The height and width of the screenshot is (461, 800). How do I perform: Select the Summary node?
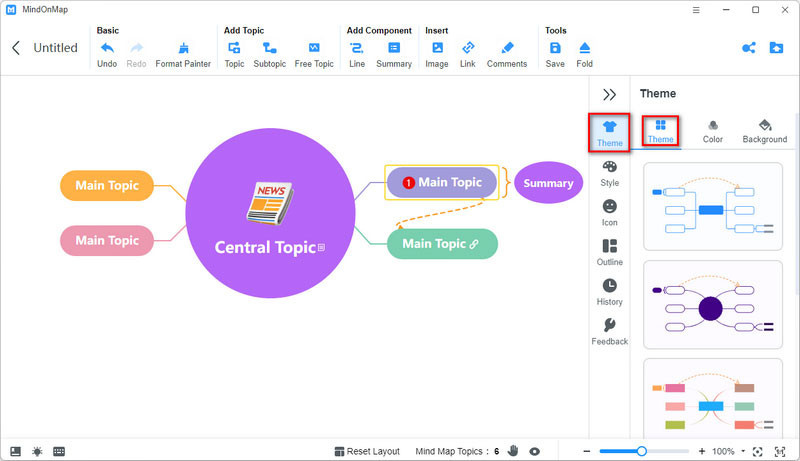coord(548,183)
